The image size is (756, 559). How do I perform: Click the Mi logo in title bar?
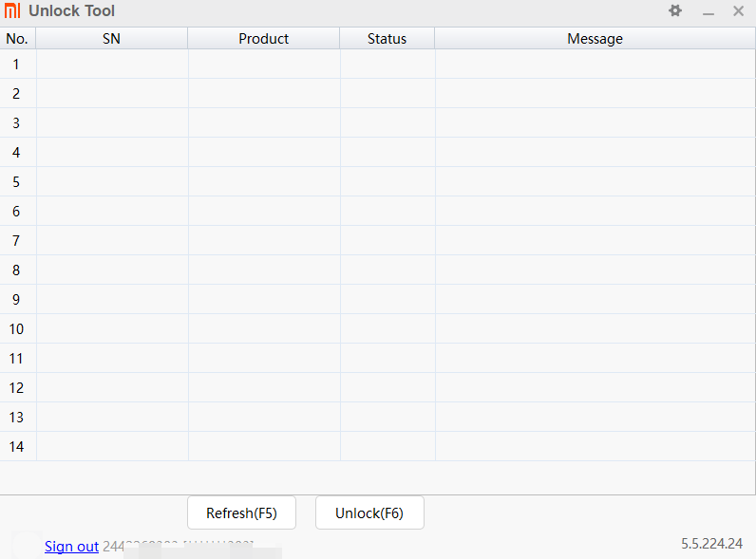[12, 11]
